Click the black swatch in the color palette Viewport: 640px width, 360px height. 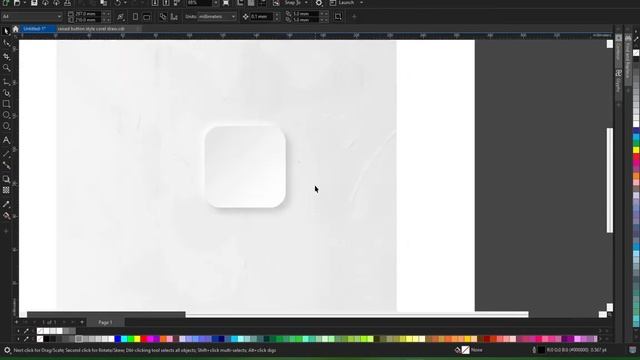[x=46, y=339]
